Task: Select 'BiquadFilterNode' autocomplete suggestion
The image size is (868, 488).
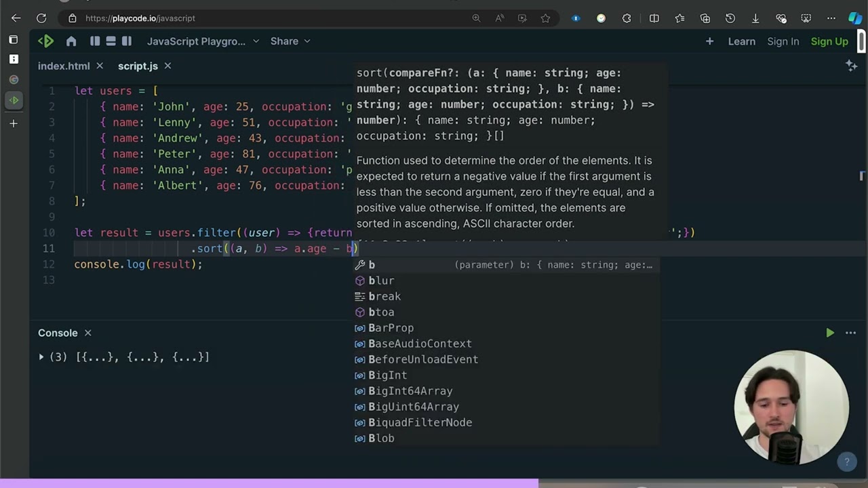Action: click(507, 422)
